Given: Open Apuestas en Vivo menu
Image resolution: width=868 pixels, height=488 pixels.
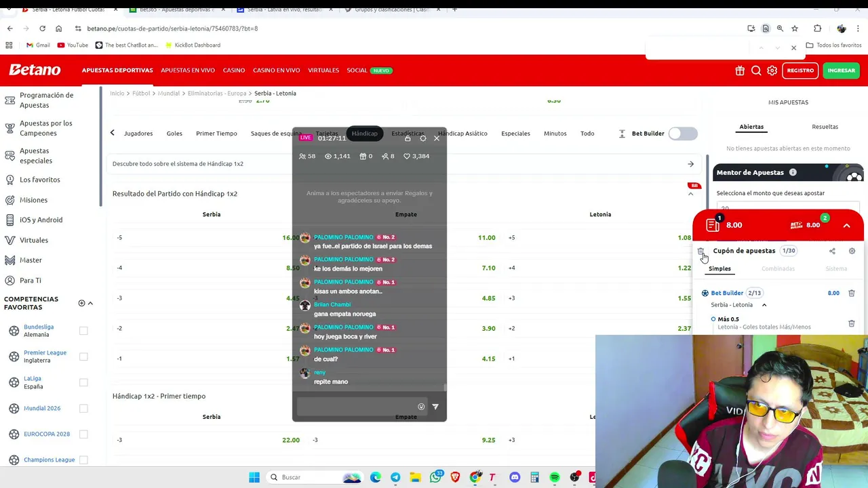Looking at the screenshot, I should 188,70.
